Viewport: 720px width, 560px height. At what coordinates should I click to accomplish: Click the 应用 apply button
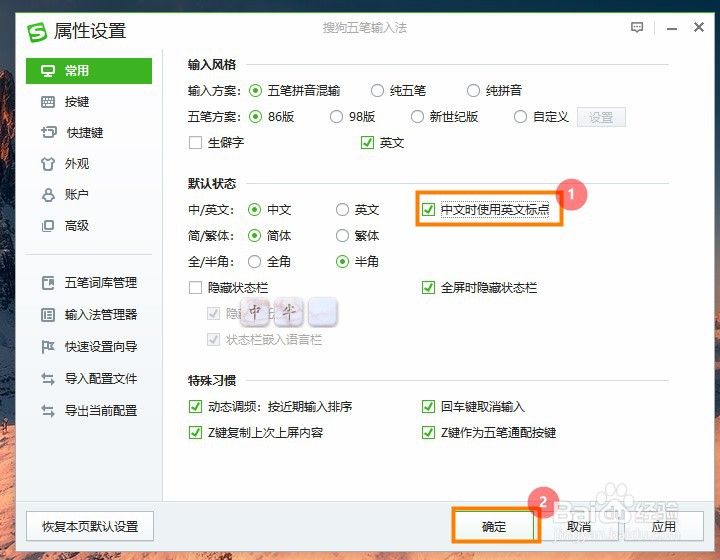664,526
